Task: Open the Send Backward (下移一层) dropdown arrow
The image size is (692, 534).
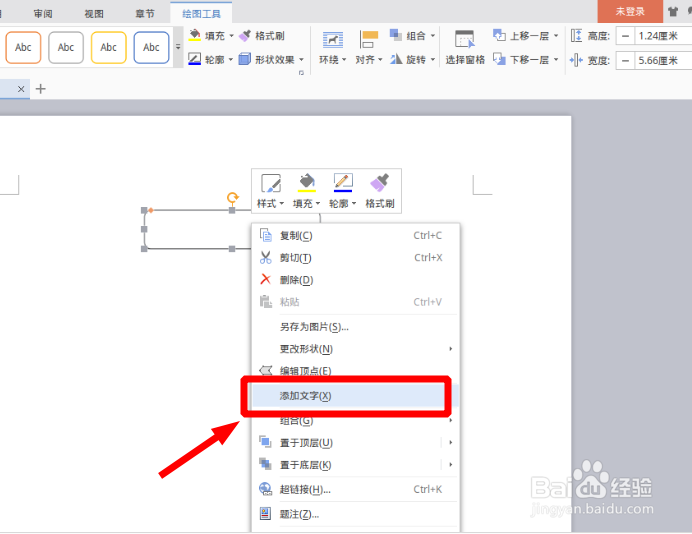Action: [556, 60]
